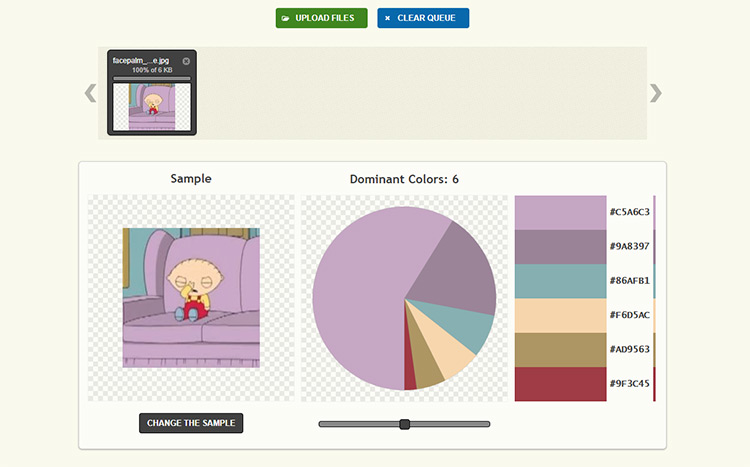Click the mauve slice of the pie chart
The width and height of the screenshot is (750, 467).
pos(454,273)
